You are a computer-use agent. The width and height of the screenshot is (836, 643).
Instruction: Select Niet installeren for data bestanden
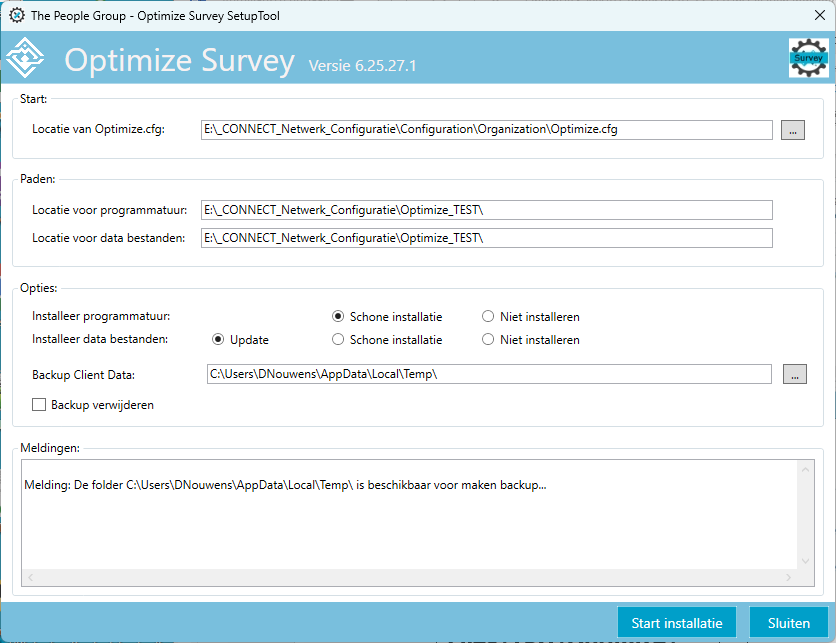click(x=488, y=340)
